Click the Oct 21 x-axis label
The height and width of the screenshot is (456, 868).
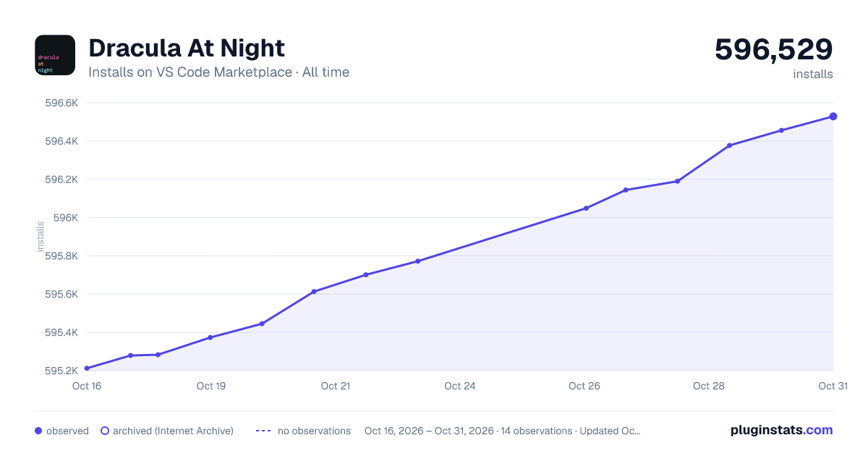(x=336, y=386)
